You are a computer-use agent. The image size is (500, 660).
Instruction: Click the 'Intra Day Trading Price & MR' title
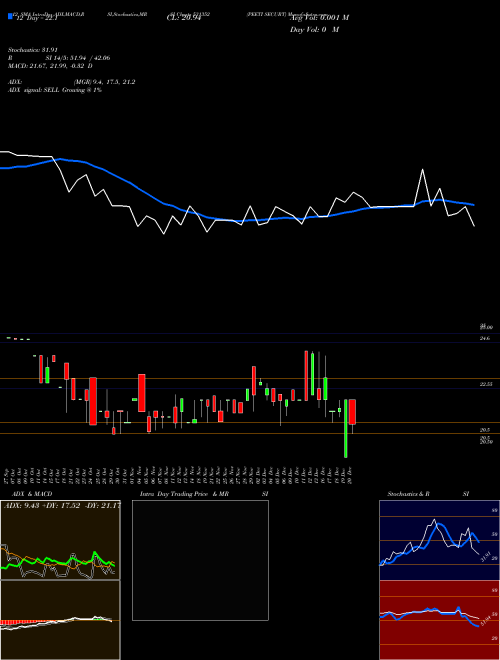coord(186,494)
